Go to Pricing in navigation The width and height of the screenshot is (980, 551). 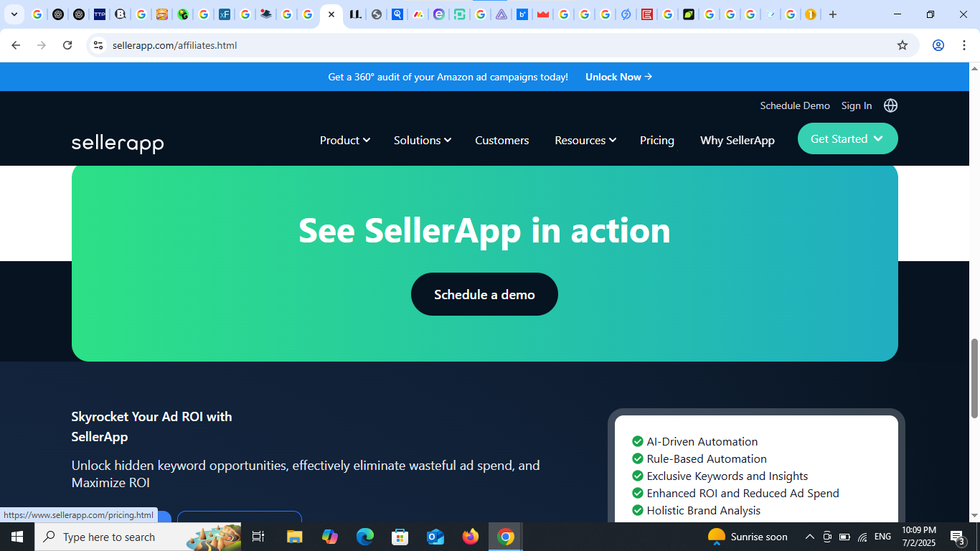(657, 140)
